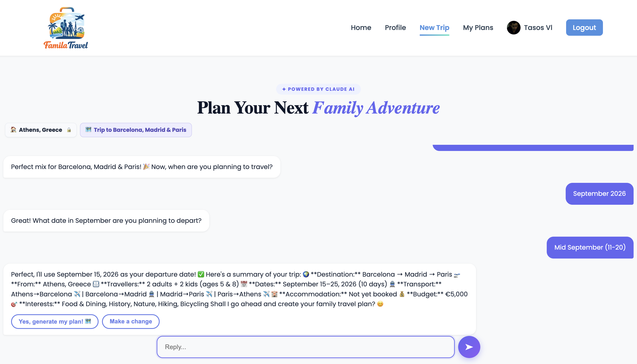Click the house icon in Athens chip
This screenshot has height=364, width=637.
tap(13, 129)
